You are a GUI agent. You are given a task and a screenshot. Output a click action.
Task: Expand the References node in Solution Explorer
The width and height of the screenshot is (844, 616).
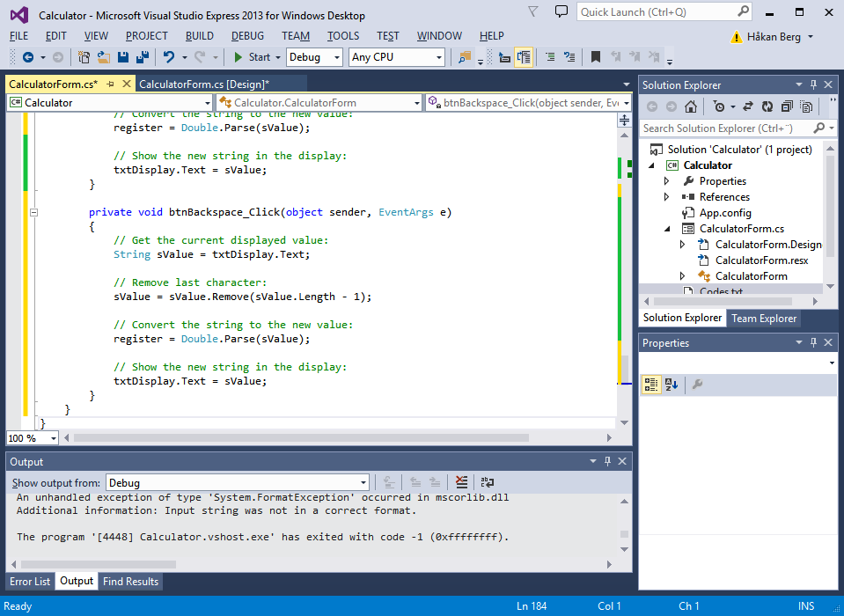pos(667,197)
